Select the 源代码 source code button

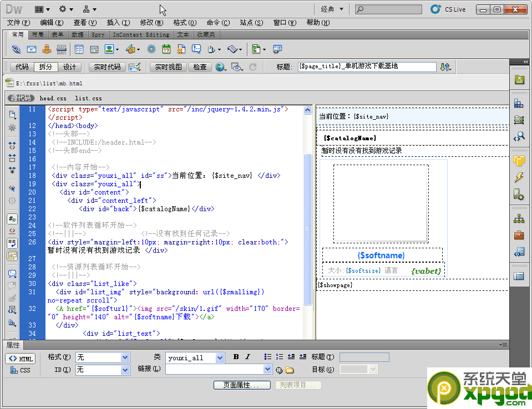click(x=20, y=98)
